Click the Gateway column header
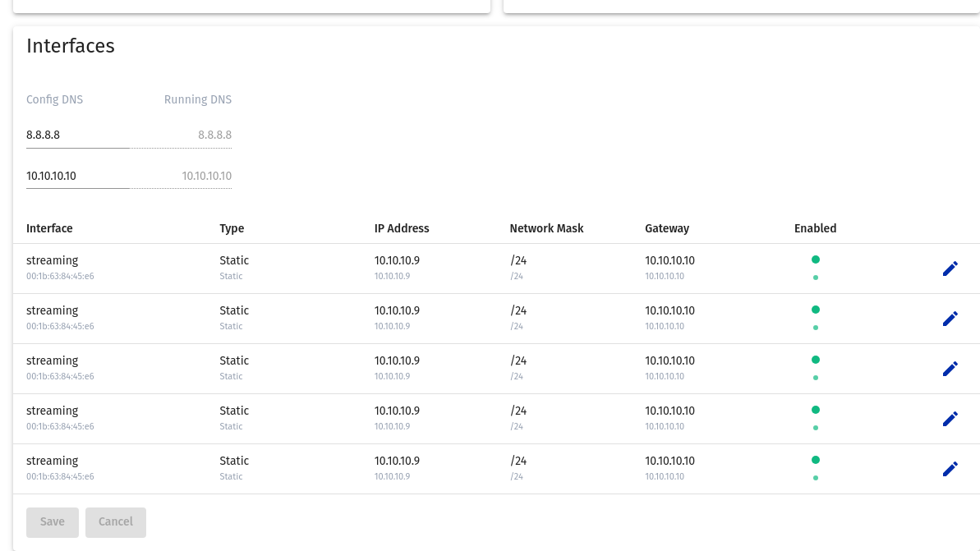The height and width of the screenshot is (551, 980). [x=667, y=228]
